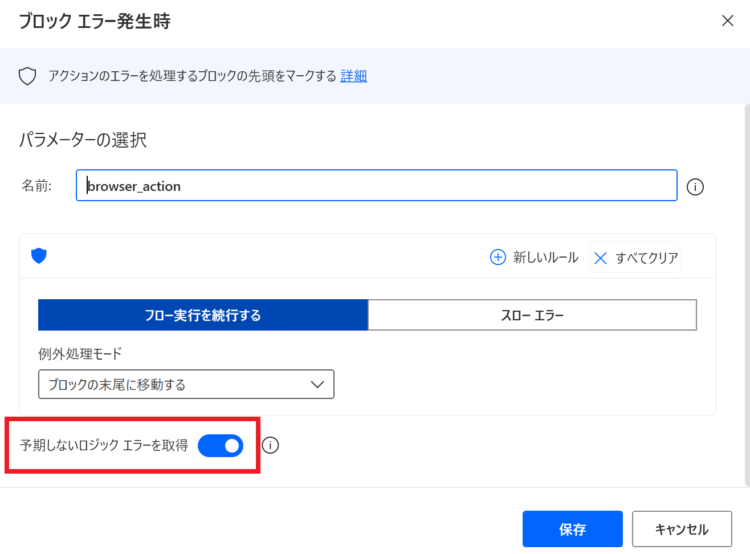The width and height of the screenshot is (750, 554).
Task: Click chevron arrow of ブロックの末尾に移動する
Action: tap(317, 385)
